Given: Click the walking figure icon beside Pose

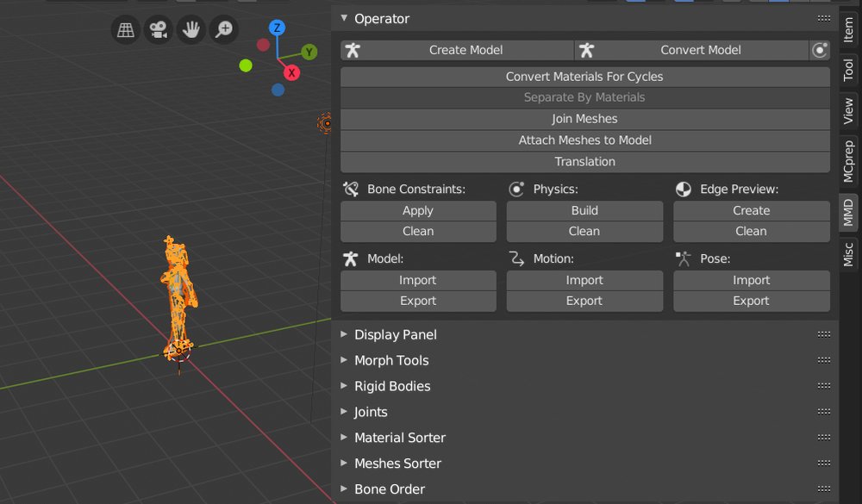Looking at the screenshot, I should tap(681, 258).
